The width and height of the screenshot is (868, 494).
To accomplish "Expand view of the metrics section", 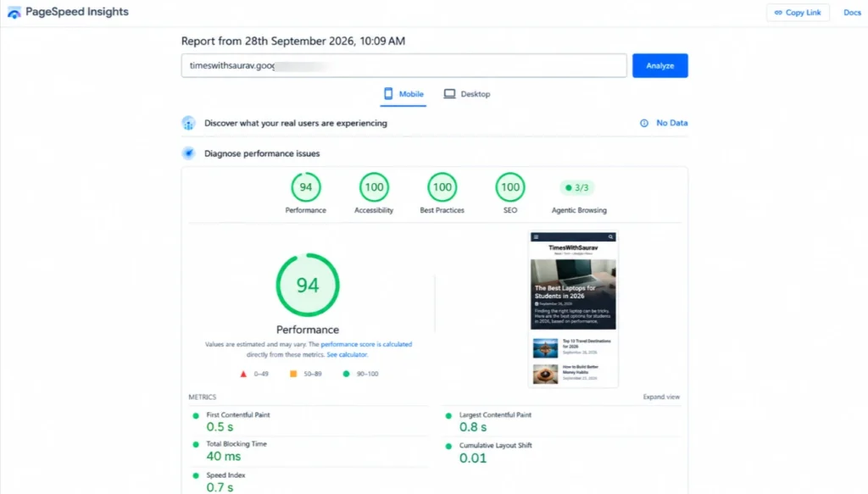I will point(661,397).
